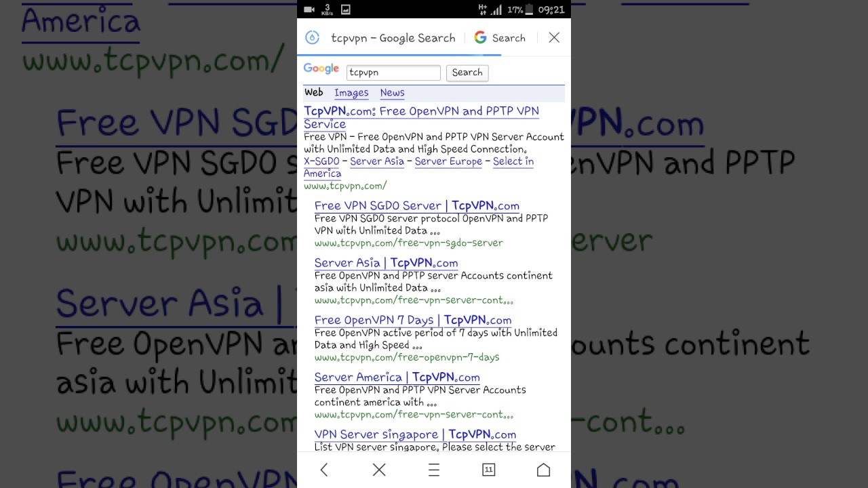
Task: Tap the snippet mentioning 'continent america'
Action: click(x=420, y=396)
